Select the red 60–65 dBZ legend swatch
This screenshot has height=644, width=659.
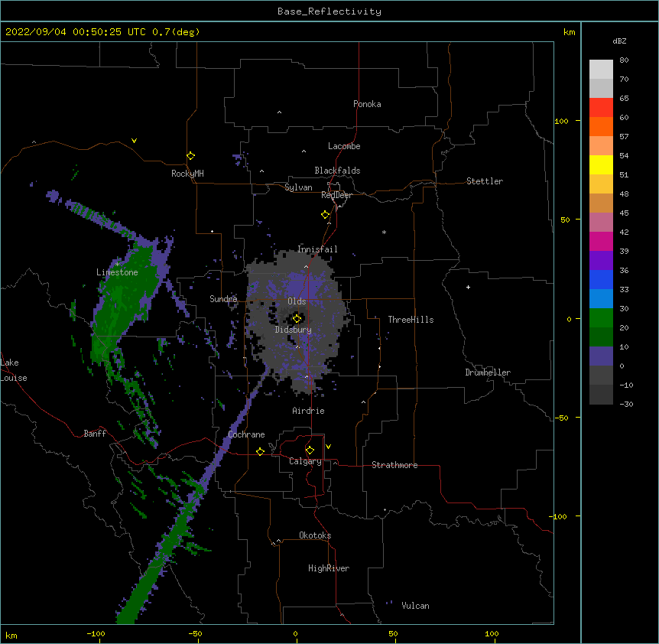pos(601,108)
